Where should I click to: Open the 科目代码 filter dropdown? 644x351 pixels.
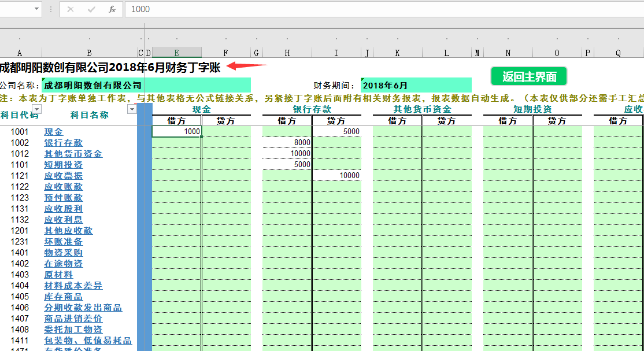point(36,109)
